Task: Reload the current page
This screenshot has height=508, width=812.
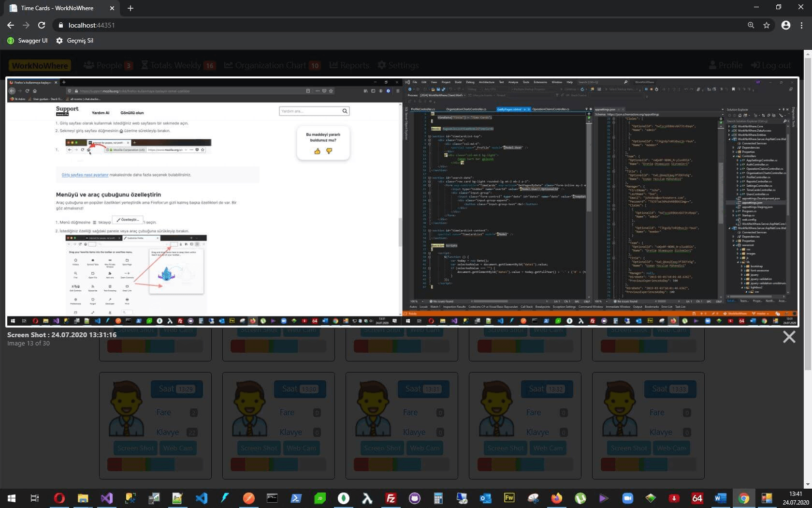Action: (42, 25)
